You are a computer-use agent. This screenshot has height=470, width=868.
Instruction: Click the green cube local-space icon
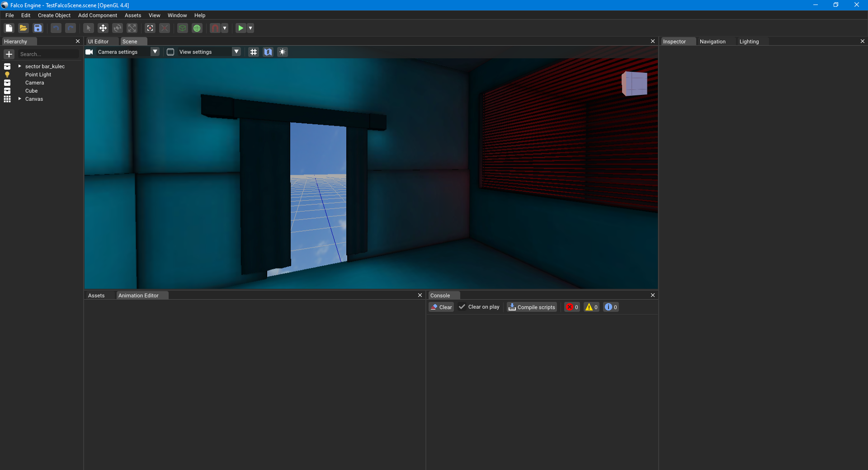182,28
